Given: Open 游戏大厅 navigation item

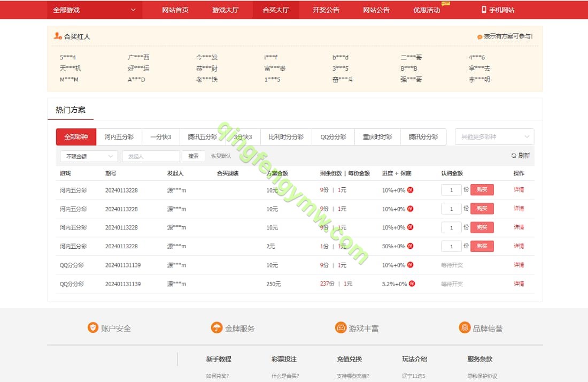Looking at the screenshot, I should click(226, 10).
